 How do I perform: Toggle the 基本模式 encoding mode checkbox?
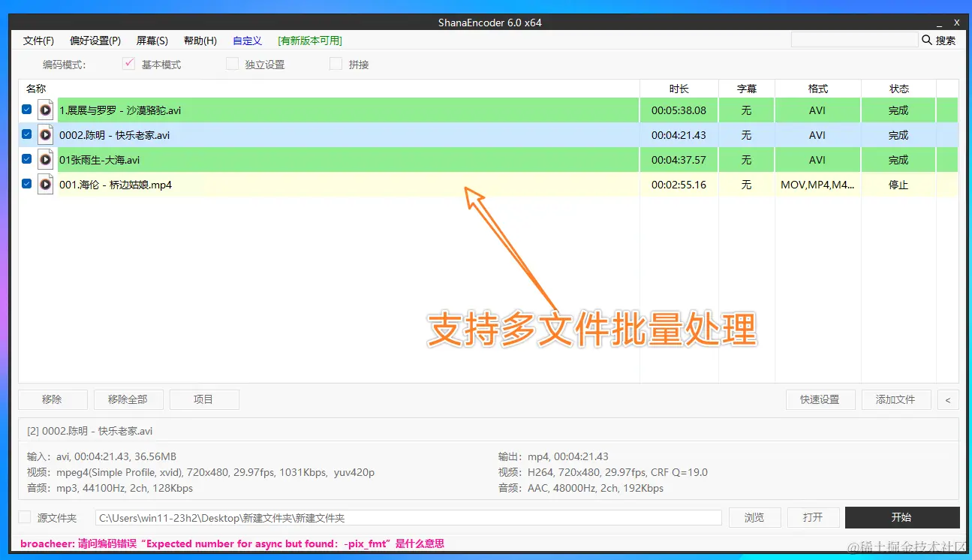[x=128, y=64]
